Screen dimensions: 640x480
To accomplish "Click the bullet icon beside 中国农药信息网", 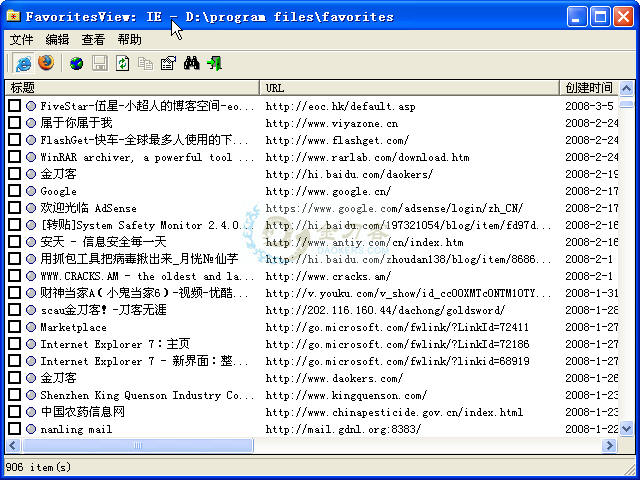I will [x=31, y=412].
